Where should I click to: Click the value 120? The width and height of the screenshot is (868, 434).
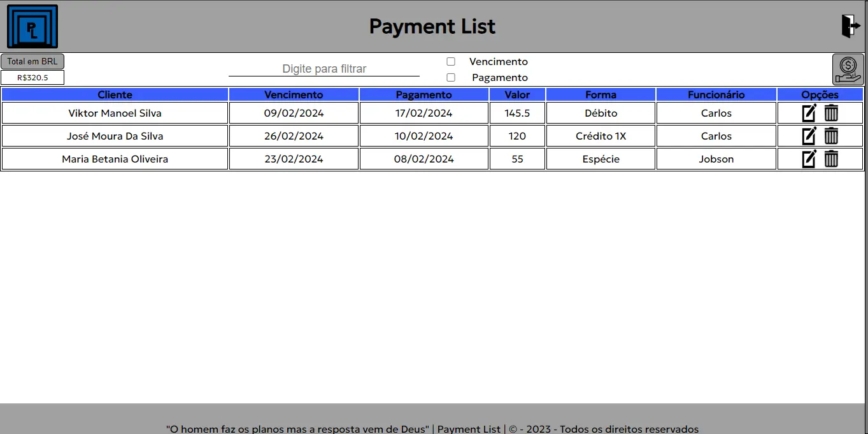point(517,136)
